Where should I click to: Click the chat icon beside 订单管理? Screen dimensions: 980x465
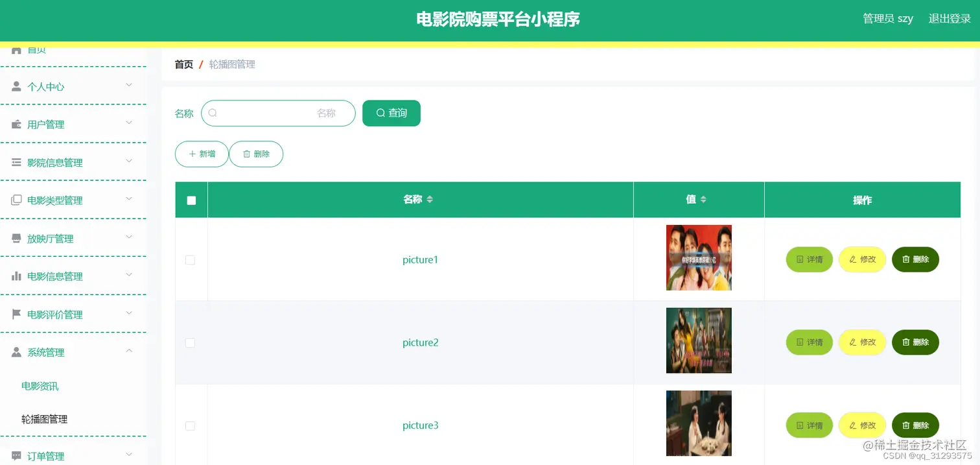point(16,456)
